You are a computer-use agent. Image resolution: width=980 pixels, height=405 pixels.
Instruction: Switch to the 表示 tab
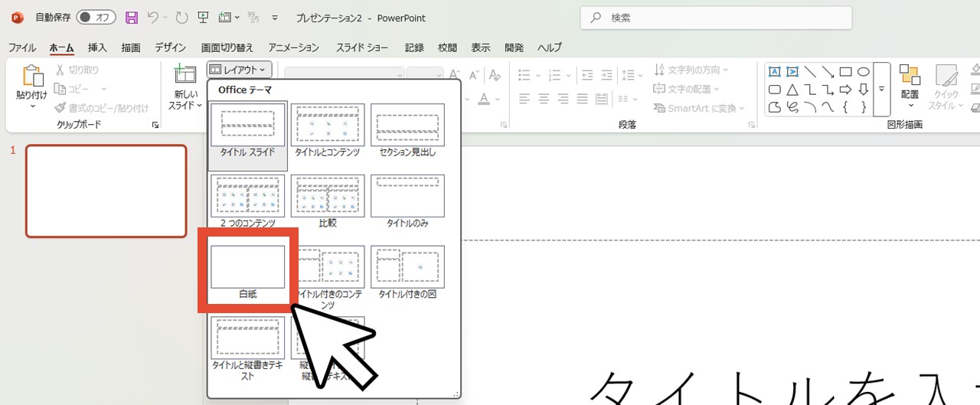(481, 47)
